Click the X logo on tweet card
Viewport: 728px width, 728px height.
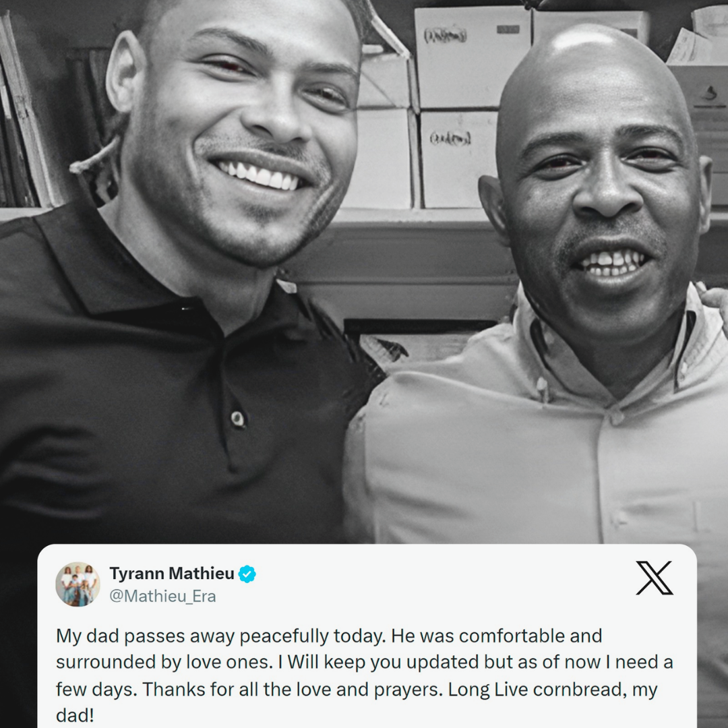(654, 578)
